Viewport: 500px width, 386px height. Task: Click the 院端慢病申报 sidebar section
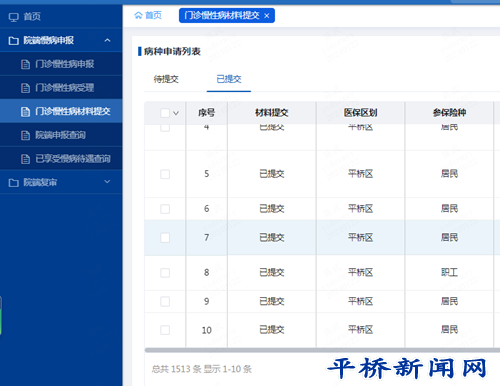point(61,40)
